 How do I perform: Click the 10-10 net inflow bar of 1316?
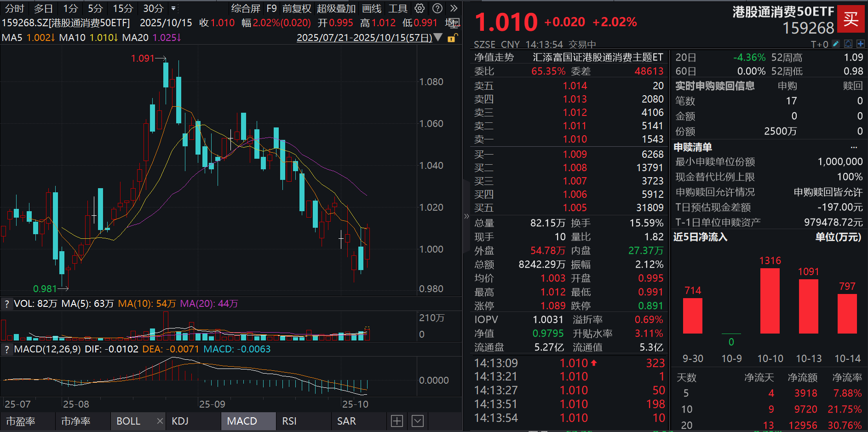(770, 301)
